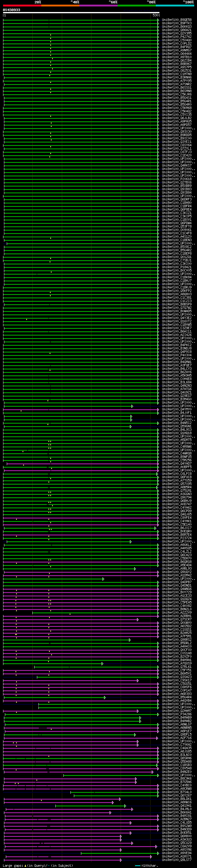Click the purple ~60% identity legend segment
This screenshot has height=868, width=197.
coord(98,6)
